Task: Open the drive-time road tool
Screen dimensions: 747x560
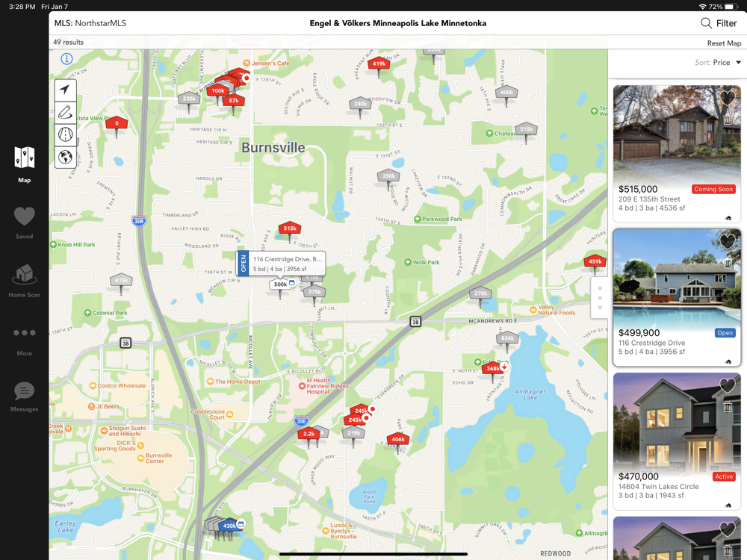Action: pos(65,134)
